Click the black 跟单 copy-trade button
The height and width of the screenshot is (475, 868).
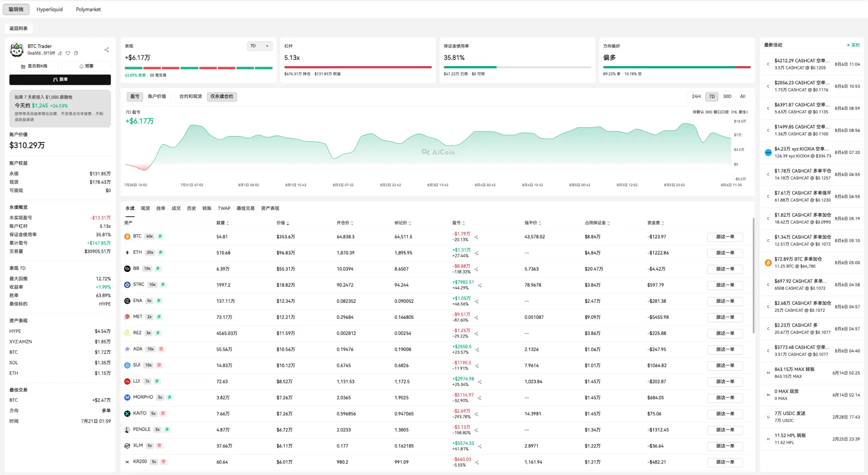pos(60,80)
